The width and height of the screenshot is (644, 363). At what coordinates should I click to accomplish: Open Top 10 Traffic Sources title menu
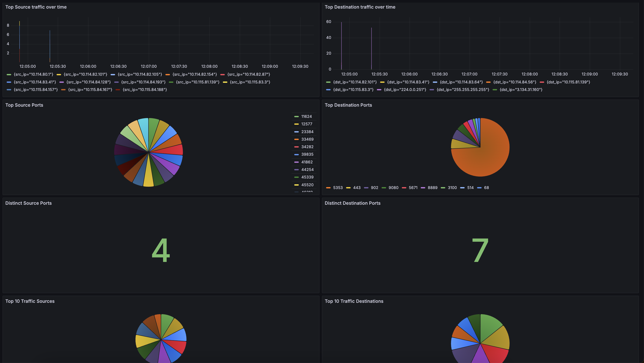30,301
